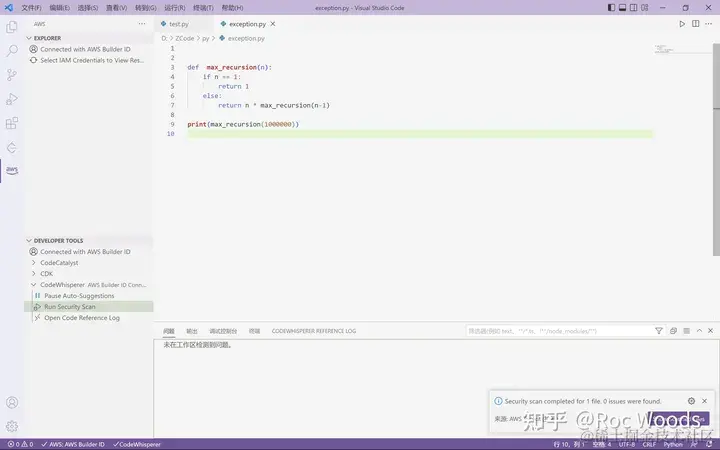Image resolution: width=720 pixels, height=450 pixels.
Task: Open the Explorer view in the activity bar
Action: point(12,27)
